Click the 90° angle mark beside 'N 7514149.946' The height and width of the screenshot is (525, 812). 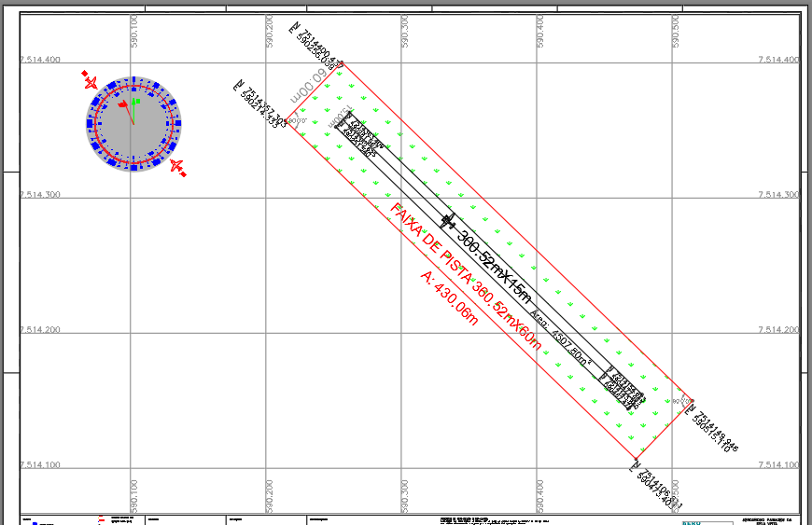(x=681, y=400)
